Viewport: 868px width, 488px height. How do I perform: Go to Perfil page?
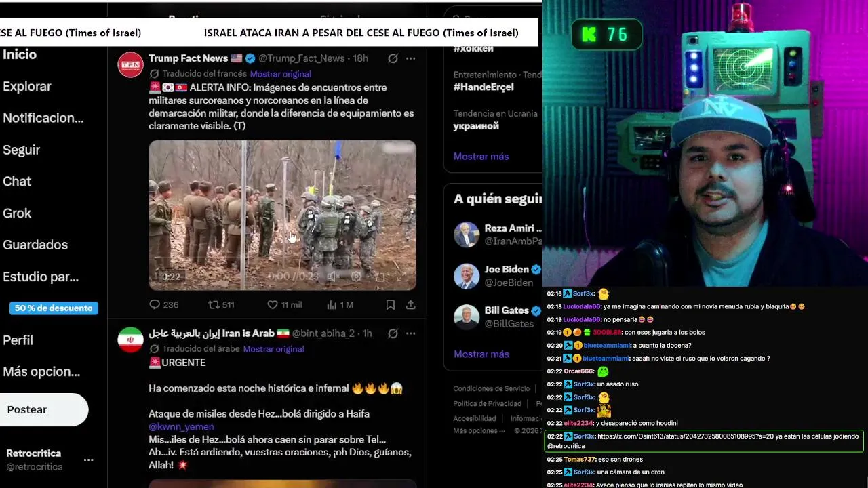(18, 340)
